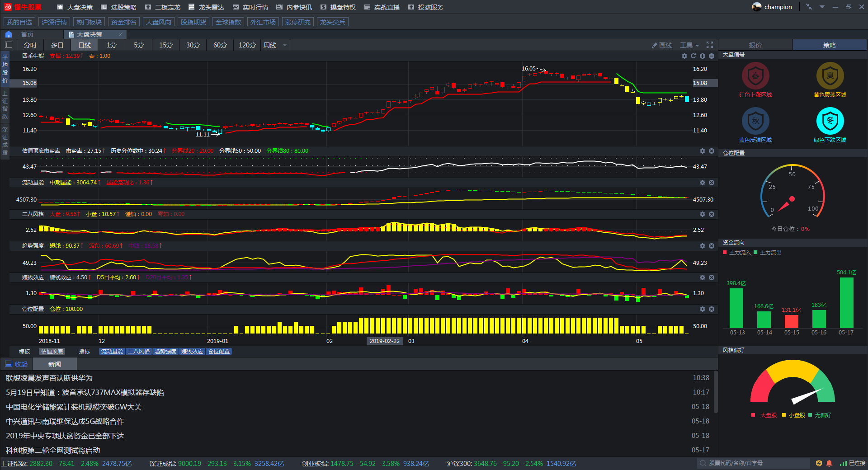Screen dimensions: 868x470
Task: Zoom in main chart with plus icon
Action: 703,56
